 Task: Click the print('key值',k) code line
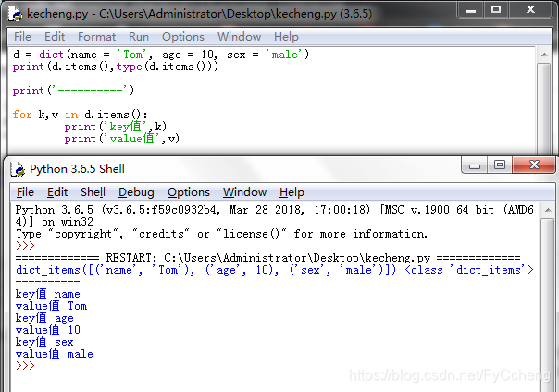(x=115, y=127)
